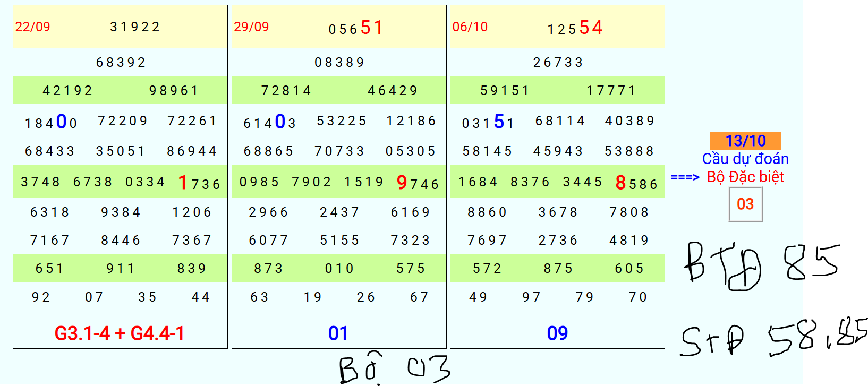Click the blue 01 result below second table
This screenshot has height=386, width=868.
[x=338, y=333]
